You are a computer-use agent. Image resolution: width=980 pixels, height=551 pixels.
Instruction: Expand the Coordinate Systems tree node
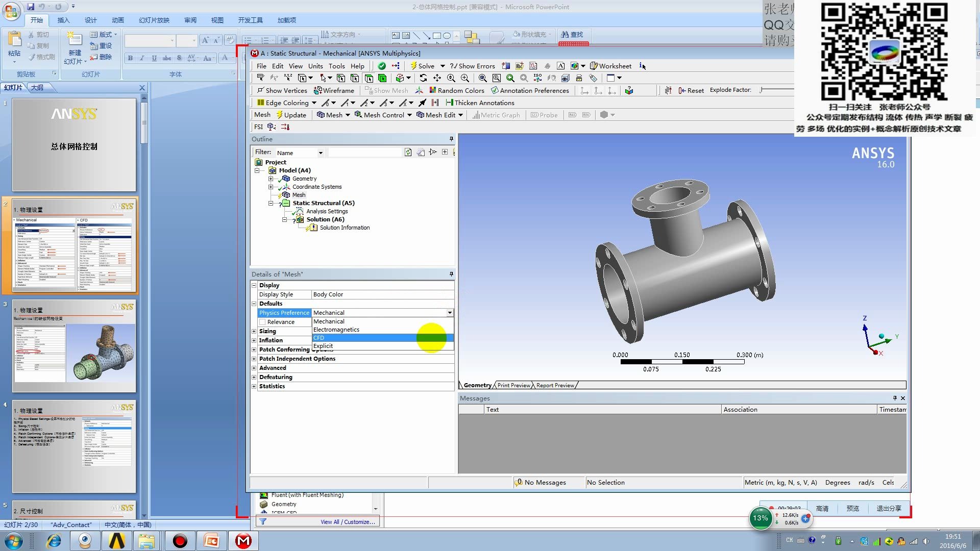271,187
